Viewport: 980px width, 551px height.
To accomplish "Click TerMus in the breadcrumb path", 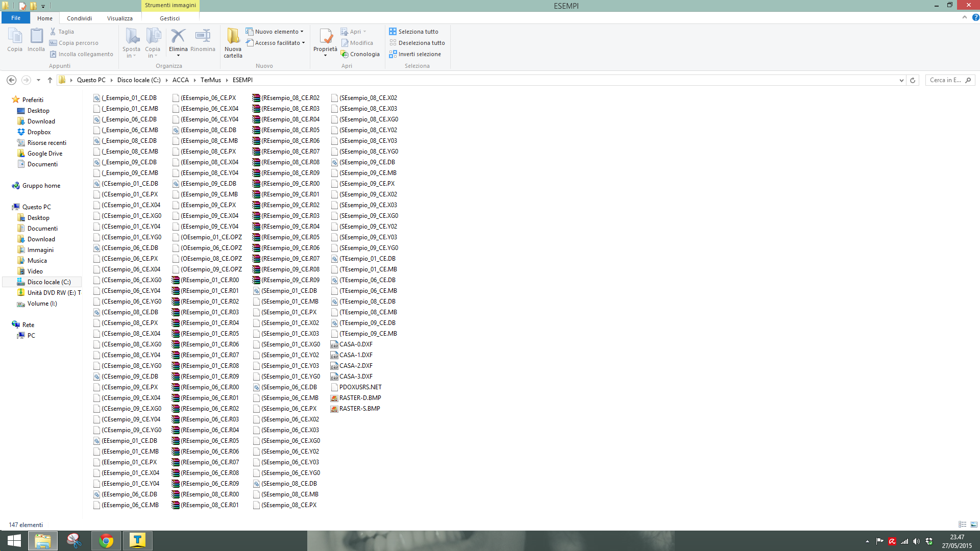I will 210,80.
